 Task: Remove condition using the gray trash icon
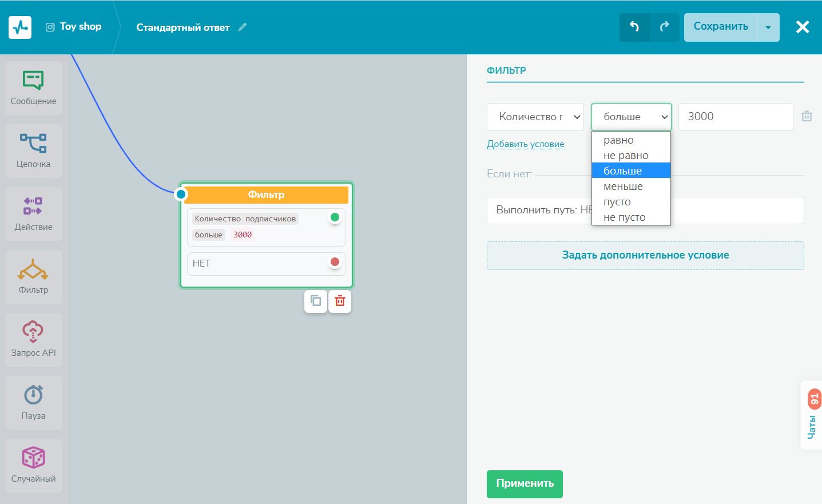tap(807, 116)
